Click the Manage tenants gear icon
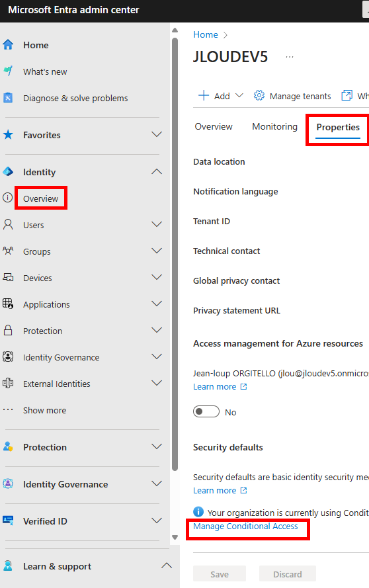 coord(259,96)
